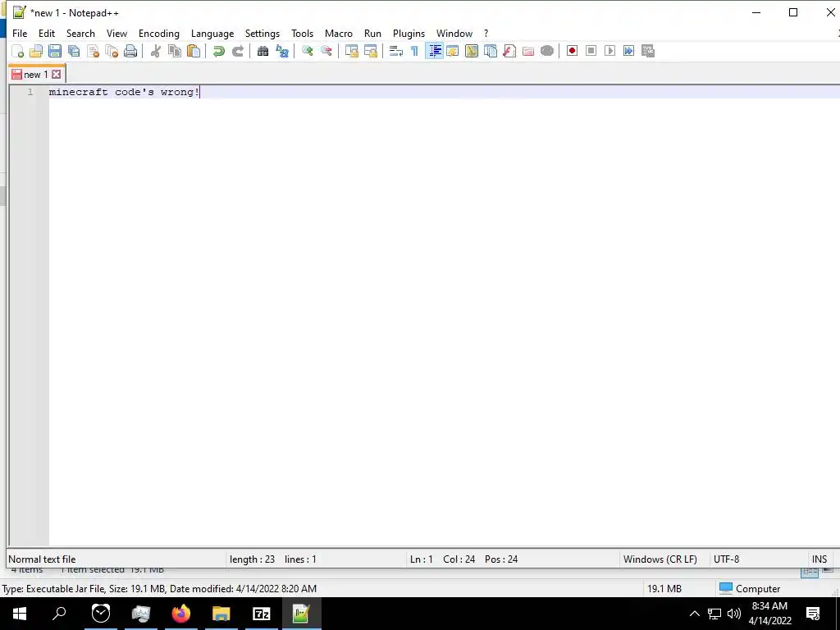Click the user defined language icon
Image resolution: width=840 pixels, height=630 pixels.
(453, 51)
